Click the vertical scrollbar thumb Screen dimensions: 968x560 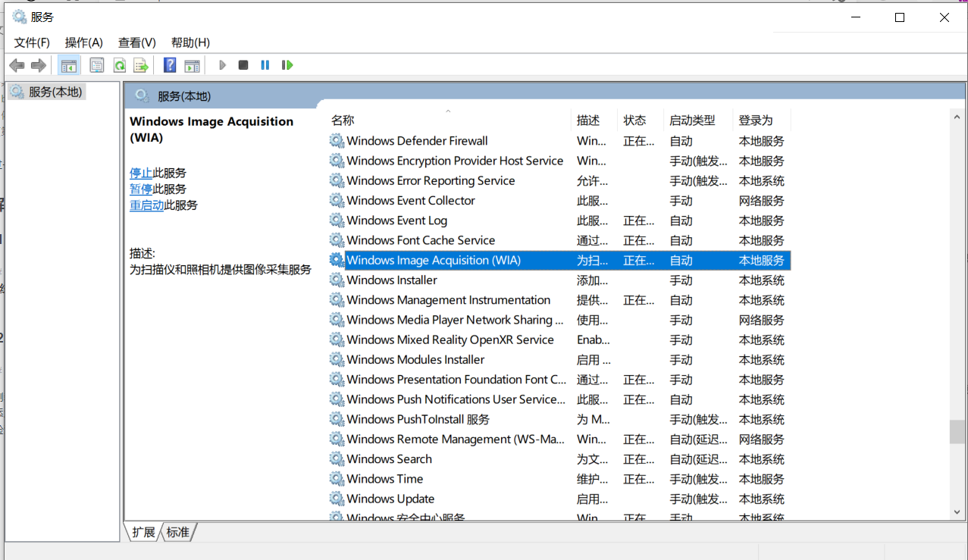(x=957, y=432)
